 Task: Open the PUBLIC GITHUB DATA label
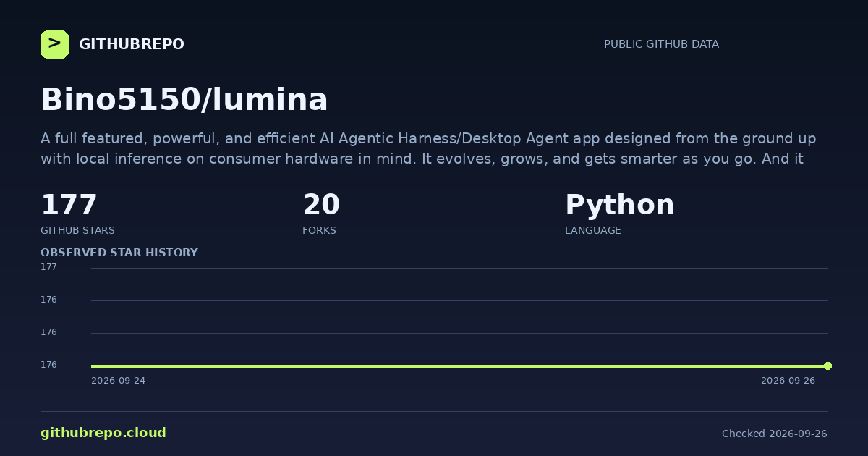coord(661,44)
